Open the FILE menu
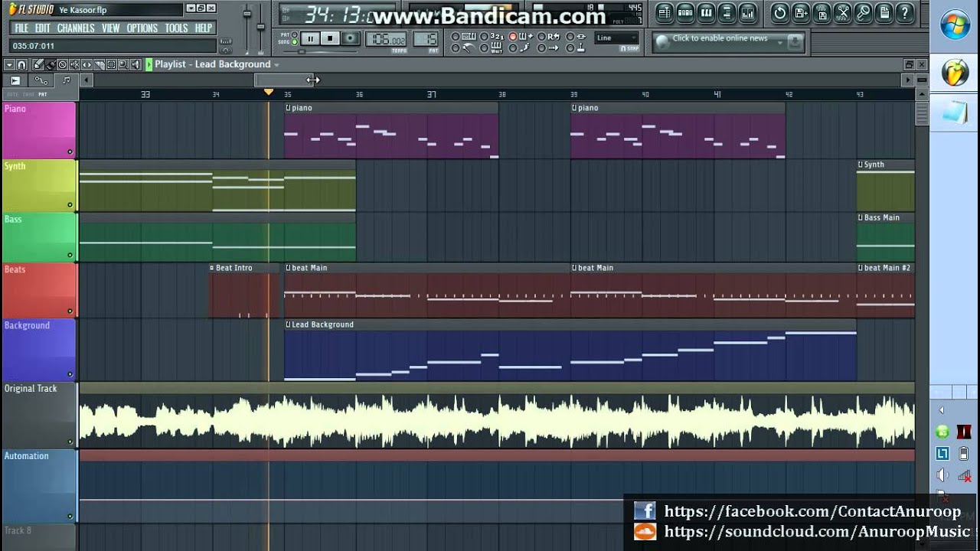 [21, 28]
